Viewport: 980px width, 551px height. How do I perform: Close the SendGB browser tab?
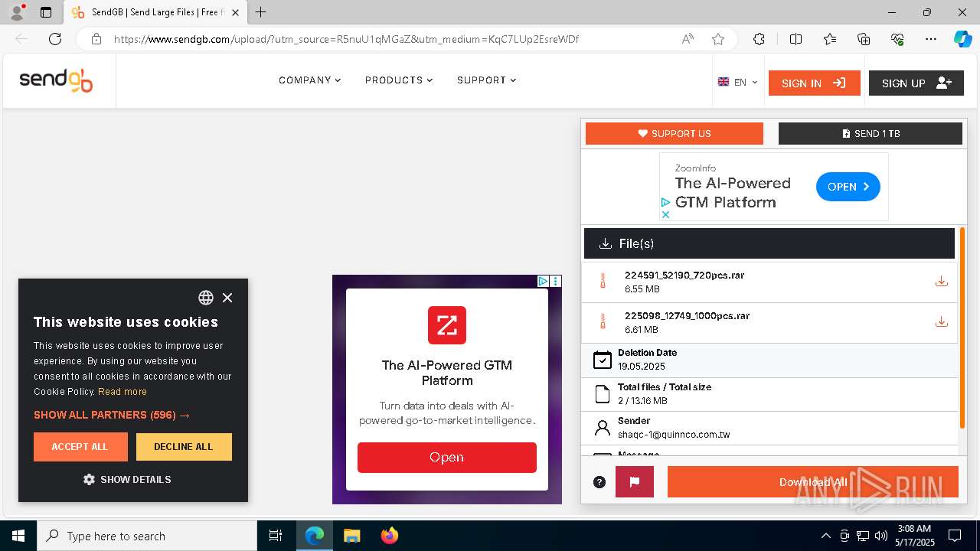coord(236,12)
